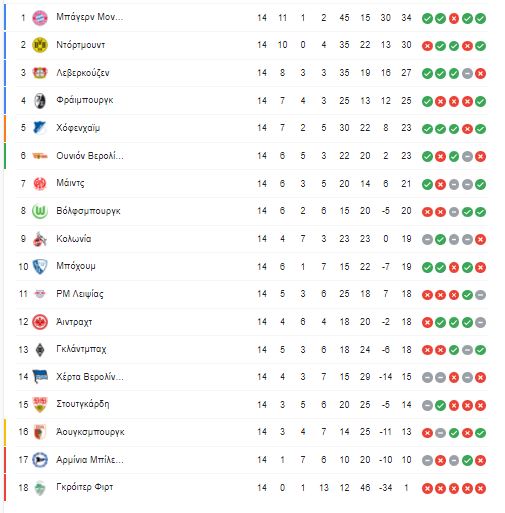Image resolution: width=505 pixels, height=513 pixels.
Task: Click the Eintracht Frankfurt eagle logo
Action: pyautogui.click(x=40, y=322)
